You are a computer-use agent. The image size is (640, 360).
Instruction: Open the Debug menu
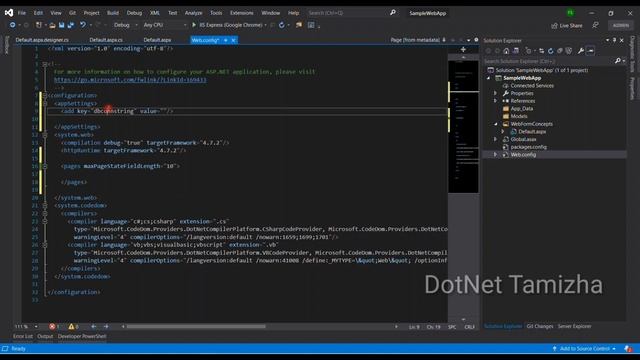(134, 13)
